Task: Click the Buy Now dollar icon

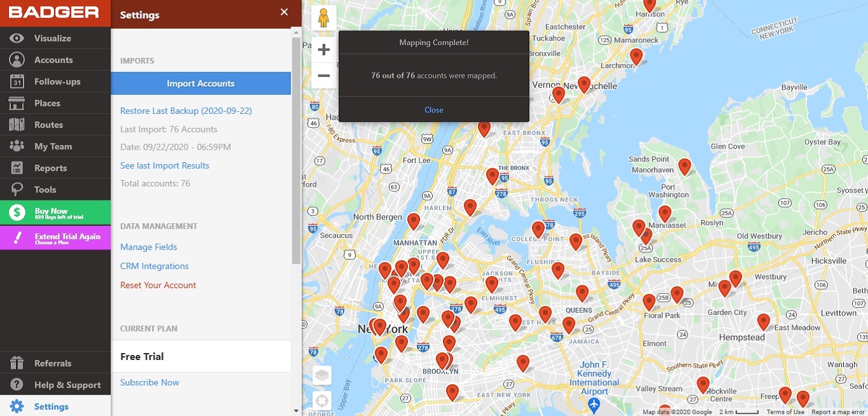Action: [x=17, y=212]
